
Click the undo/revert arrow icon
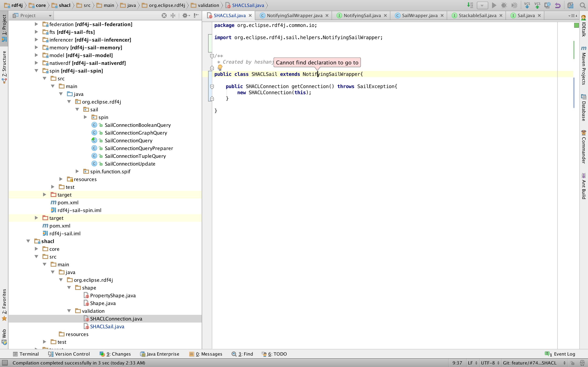click(558, 5)
